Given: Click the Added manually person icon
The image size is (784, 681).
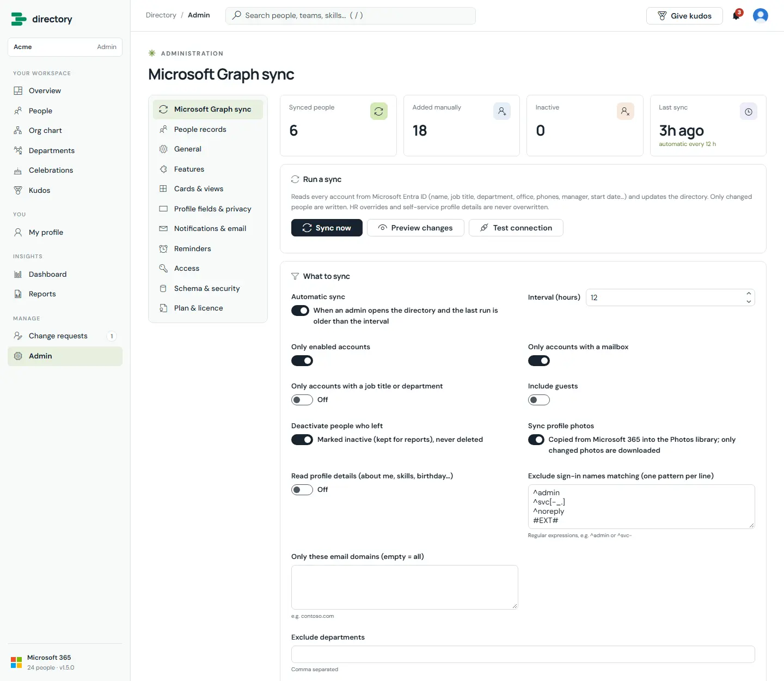Looking at the screenshot, I should 502,111.
